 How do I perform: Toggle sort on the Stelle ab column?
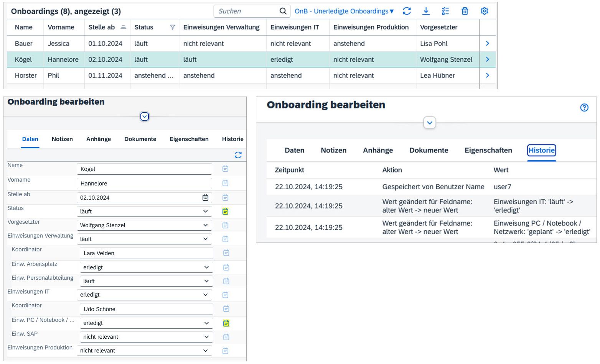tap(123, 27)
